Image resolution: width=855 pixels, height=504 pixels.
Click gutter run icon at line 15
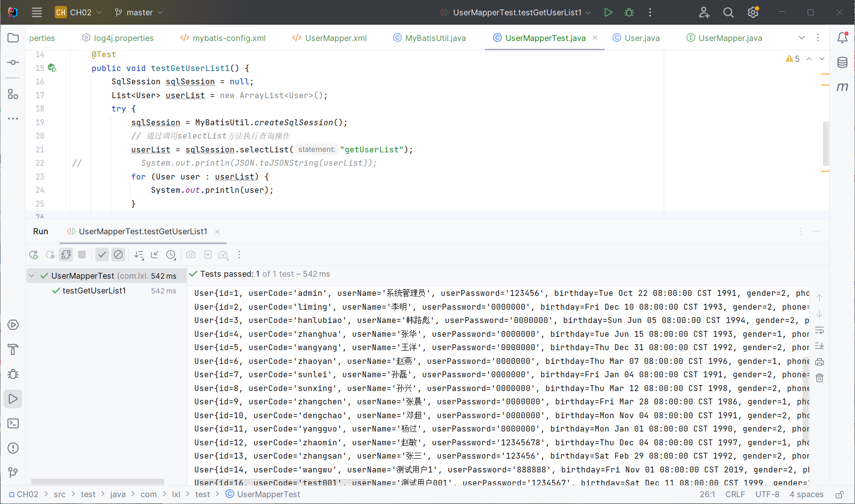[52, 68]
